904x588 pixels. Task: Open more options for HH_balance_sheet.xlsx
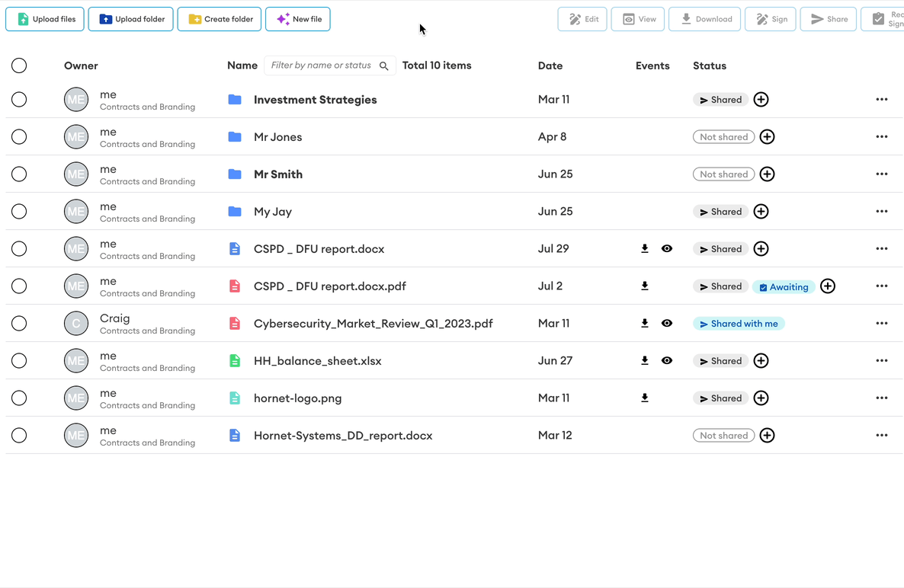point(882,360)
